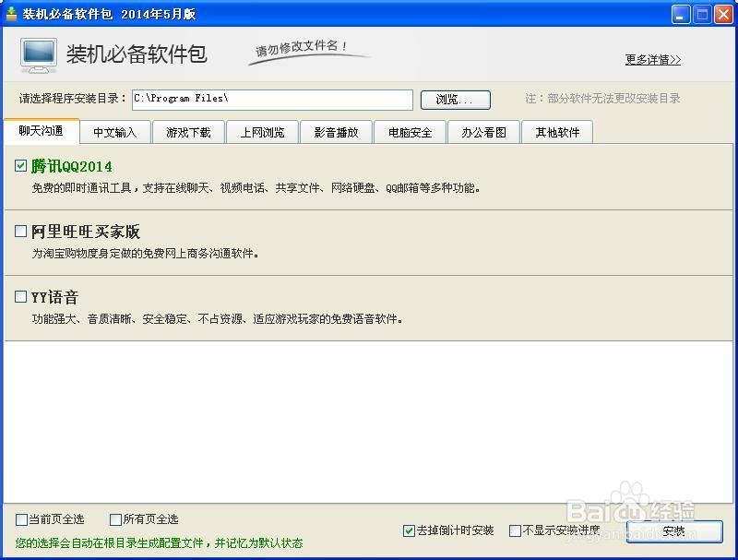Click the QQ description starting 免费的即时通讯工具

(256, 188)
